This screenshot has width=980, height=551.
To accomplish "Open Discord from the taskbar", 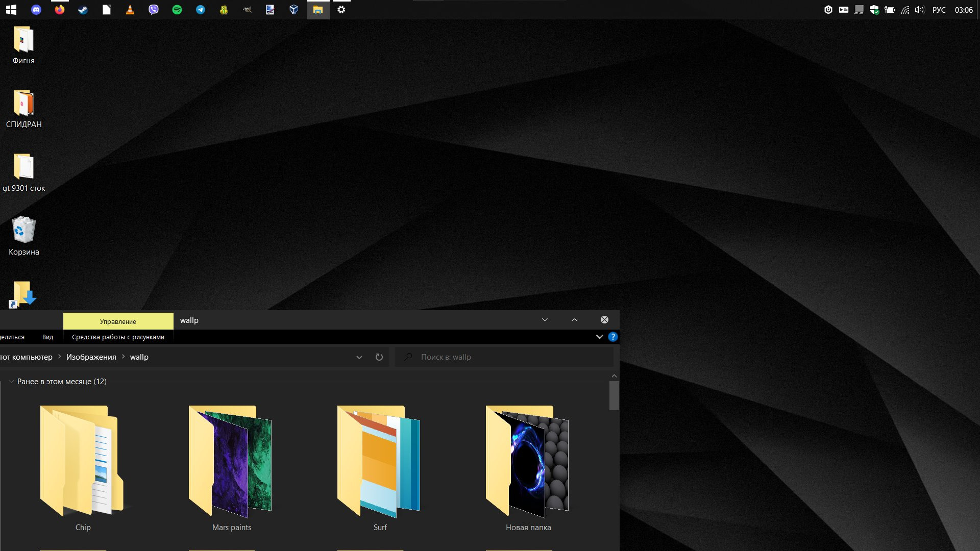I will (36, 10).
